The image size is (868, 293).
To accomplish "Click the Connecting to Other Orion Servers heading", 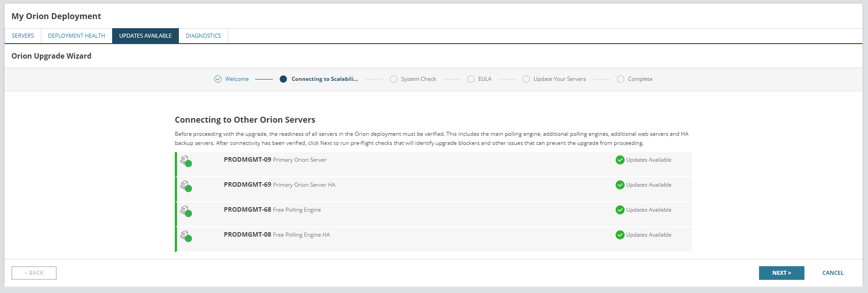I will click(245, 120).
